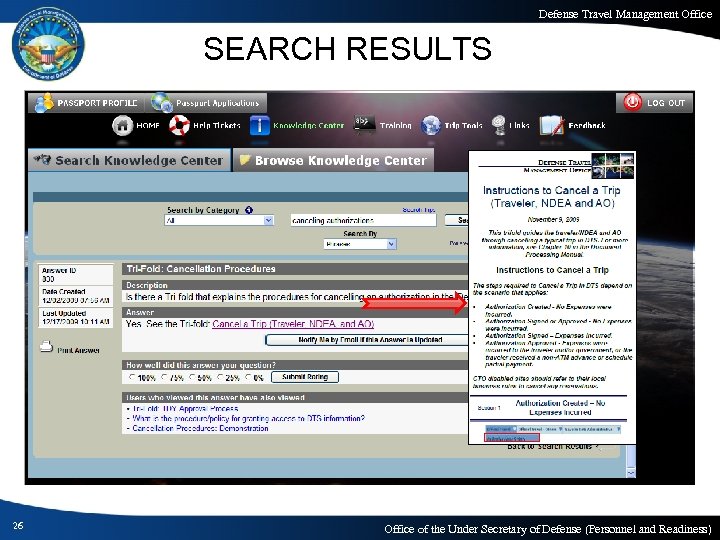Open Trip Tools globe icon
This screenshot has height=540, width=720.
[431, 125]
